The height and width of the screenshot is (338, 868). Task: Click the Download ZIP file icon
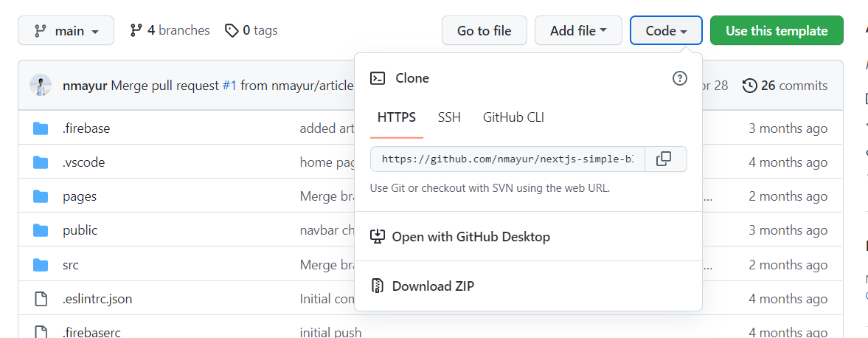tap(378, 286)
